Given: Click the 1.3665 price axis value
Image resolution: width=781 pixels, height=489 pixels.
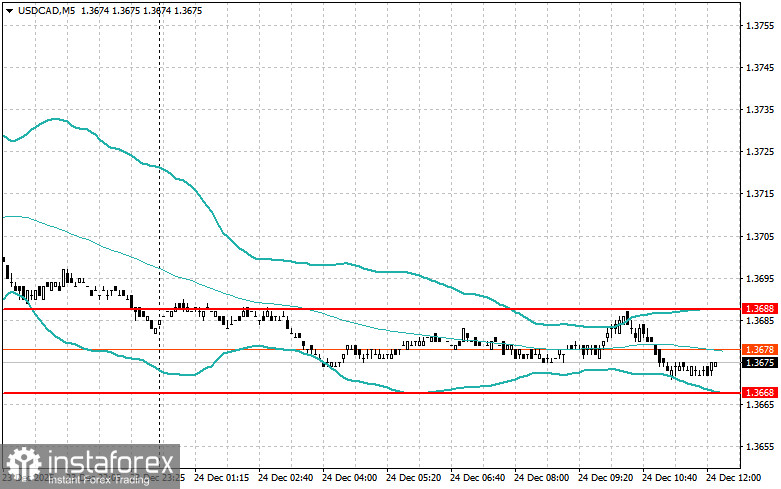Looking at the screenshot, I should pos(761,404).
